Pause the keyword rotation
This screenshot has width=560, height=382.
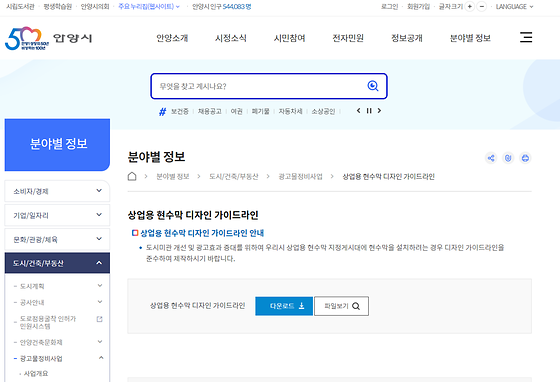point(369,111)
